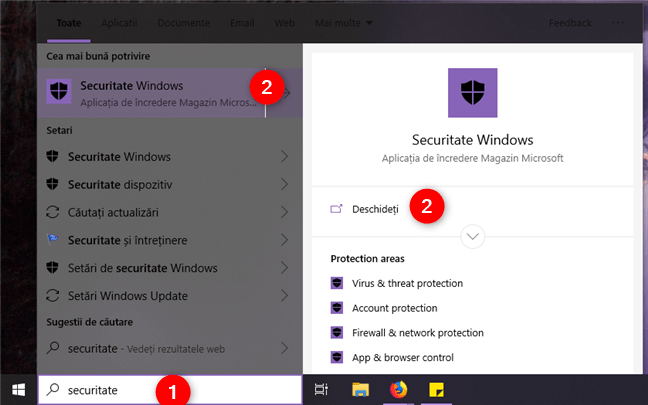This screenshot has height=405, width=648.
Task: Click the open-window icon beside Deschideți
Action: (336, 209)
